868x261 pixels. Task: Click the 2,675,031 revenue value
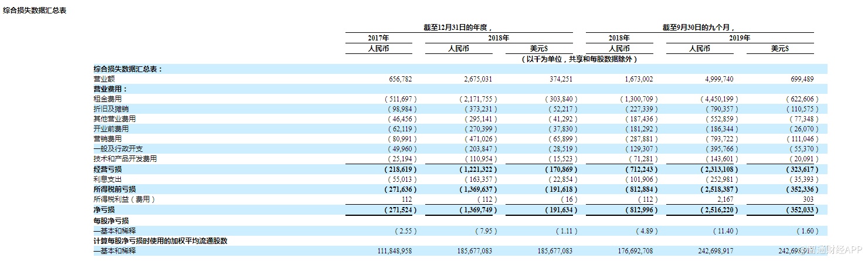pos(475,79)
